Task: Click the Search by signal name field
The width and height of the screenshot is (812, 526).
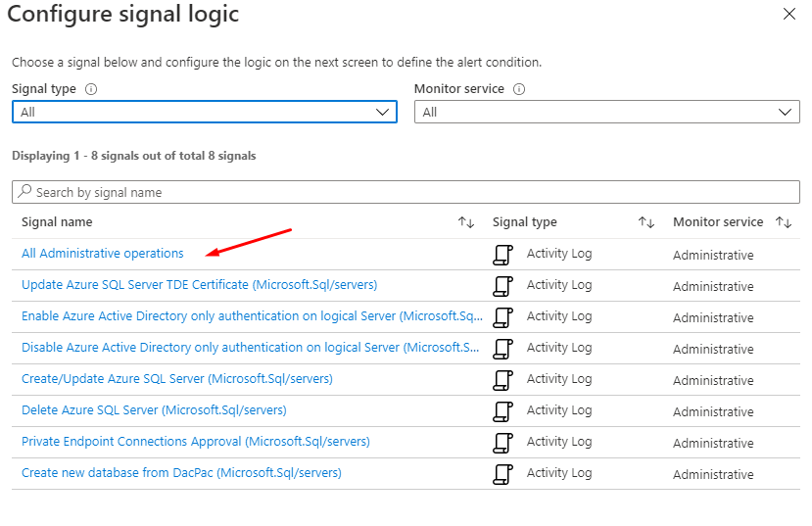Action: click(406, 193)
